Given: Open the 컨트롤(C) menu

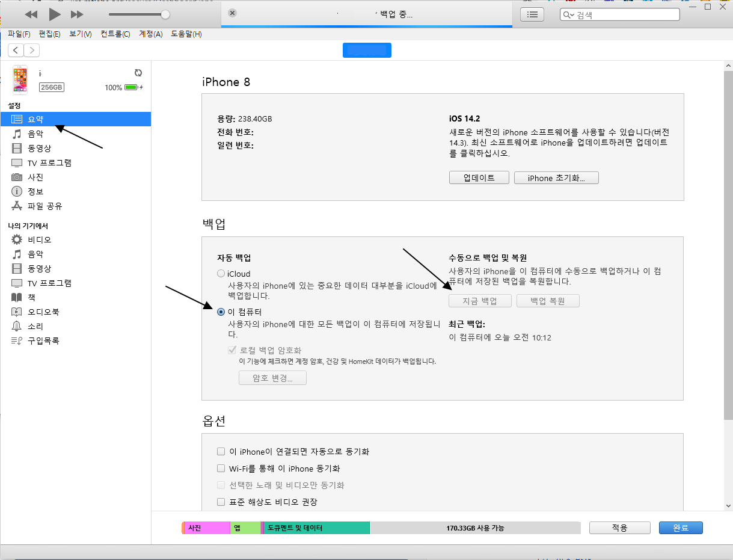Looking at the screenshot, I should pos(115,34).
